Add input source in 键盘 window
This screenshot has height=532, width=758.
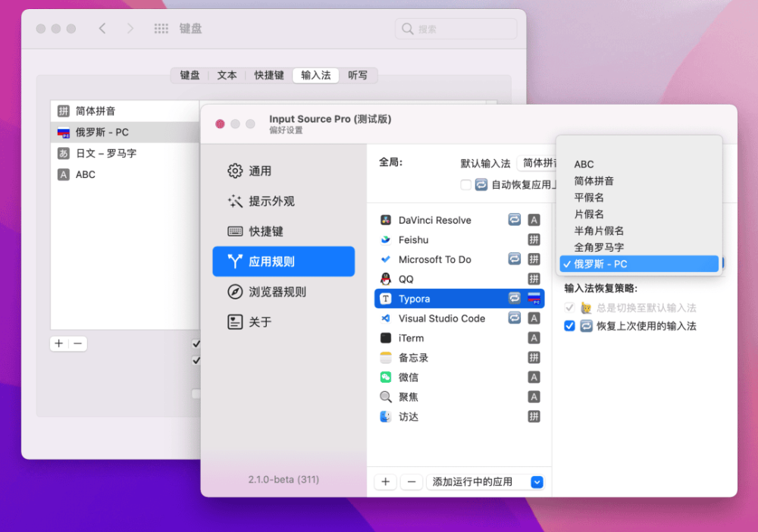(x=59, y=343)
